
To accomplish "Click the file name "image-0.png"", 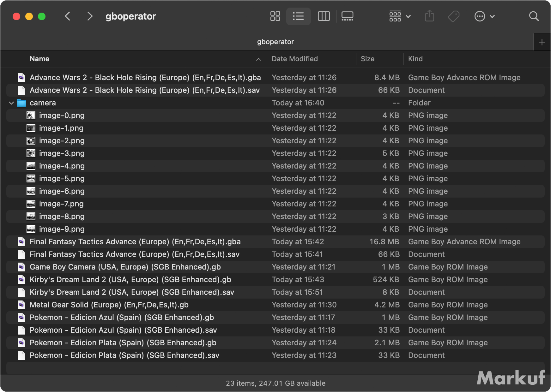I will click(62, 116).
